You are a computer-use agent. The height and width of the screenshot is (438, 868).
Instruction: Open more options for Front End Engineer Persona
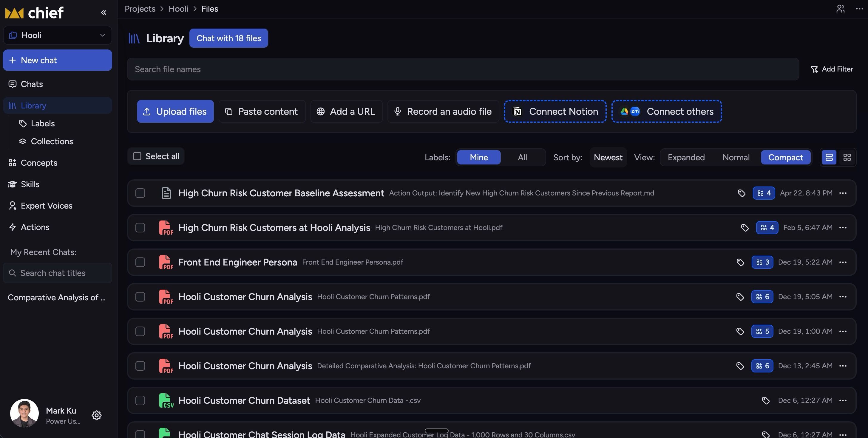point(843,262)
